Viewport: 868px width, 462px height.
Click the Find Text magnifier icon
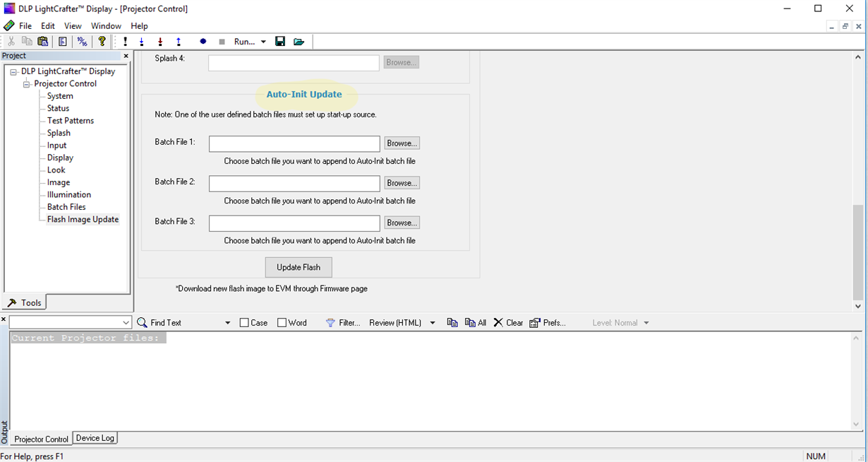click(x=143, y=323)
